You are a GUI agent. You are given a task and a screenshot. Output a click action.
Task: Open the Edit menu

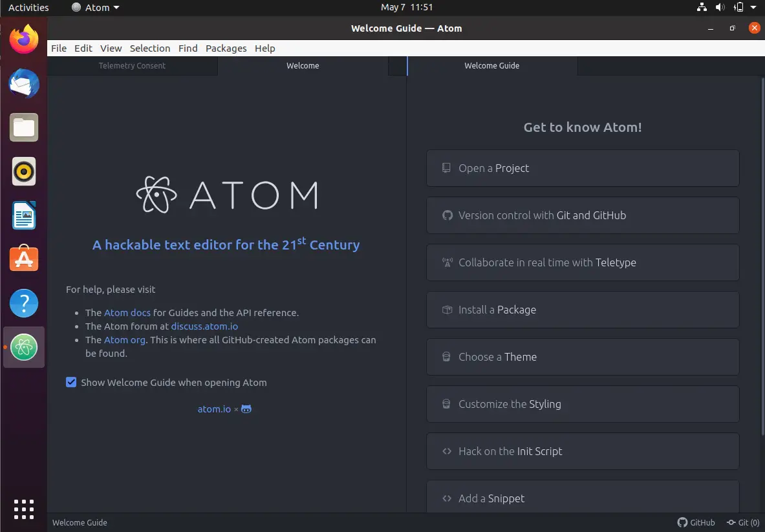tap(83, 48)
